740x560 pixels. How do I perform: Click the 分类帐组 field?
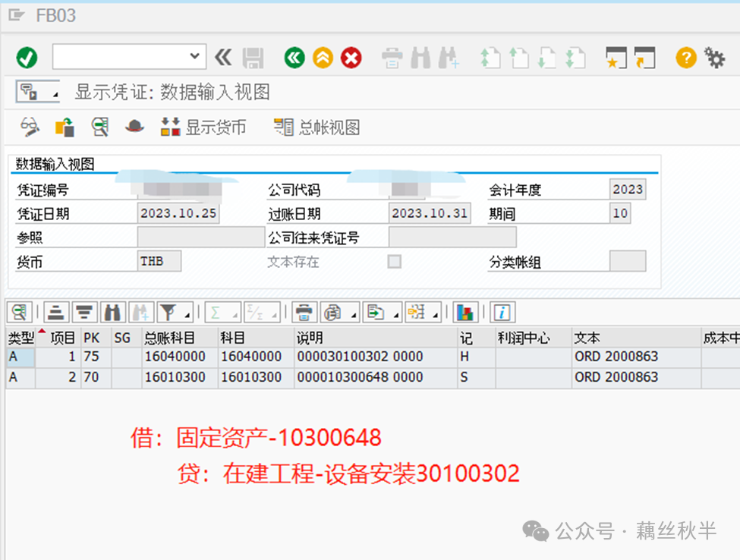[628, 261]
